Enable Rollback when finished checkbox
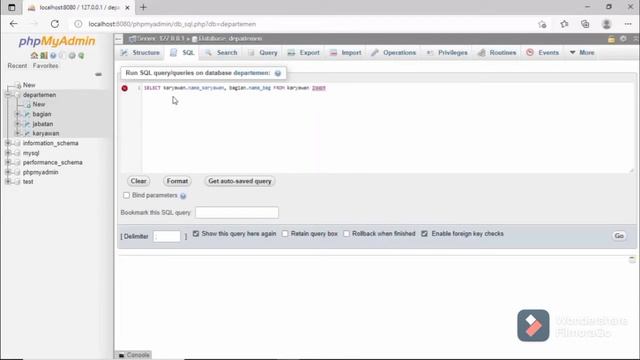Image resolution: width=640 pixels, height=360 pixels. [x=346, y=234]
